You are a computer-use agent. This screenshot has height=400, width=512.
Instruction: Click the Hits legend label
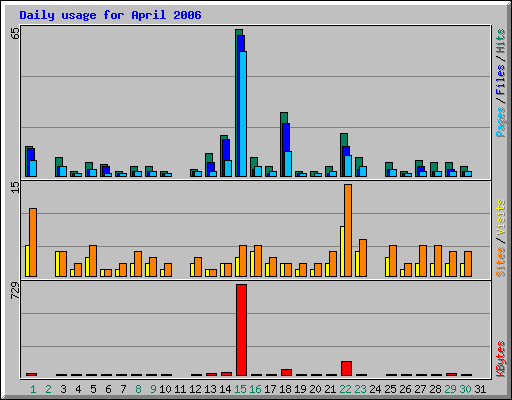(x=501, y=41)
